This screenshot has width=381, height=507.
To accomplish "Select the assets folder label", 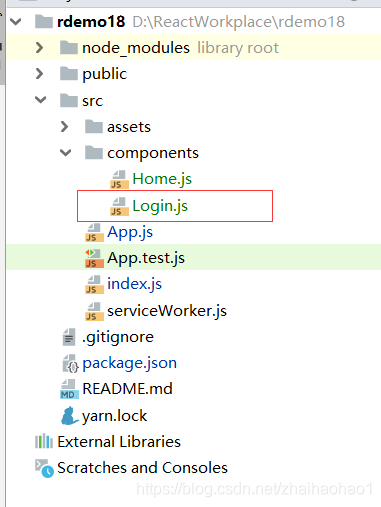I will [x=129, y=127].
